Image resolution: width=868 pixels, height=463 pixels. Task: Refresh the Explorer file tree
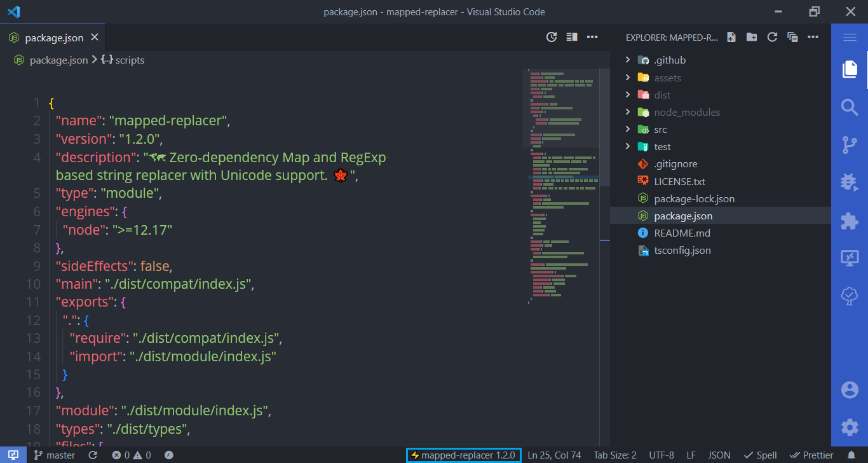[x=772, y=37]
